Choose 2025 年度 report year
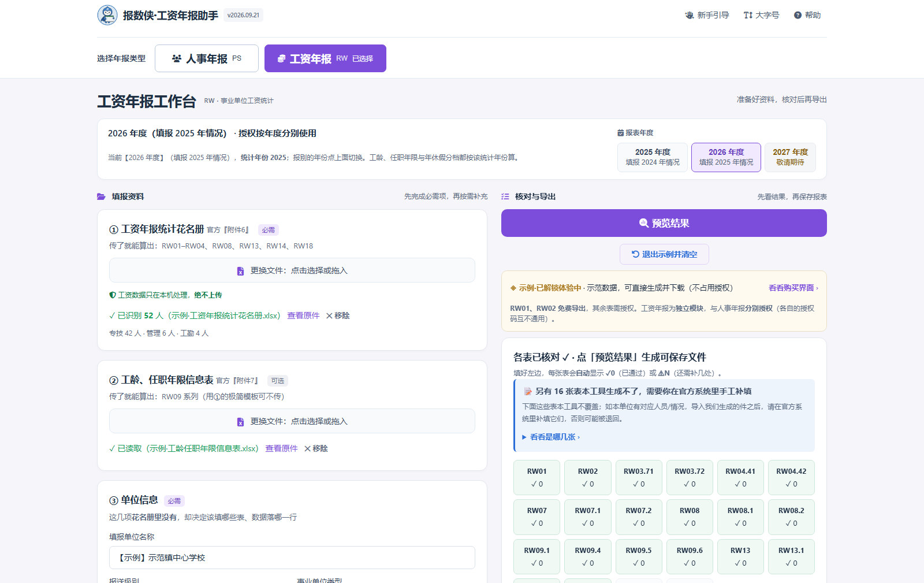924x583 pixels. click(x=653, y=157)
